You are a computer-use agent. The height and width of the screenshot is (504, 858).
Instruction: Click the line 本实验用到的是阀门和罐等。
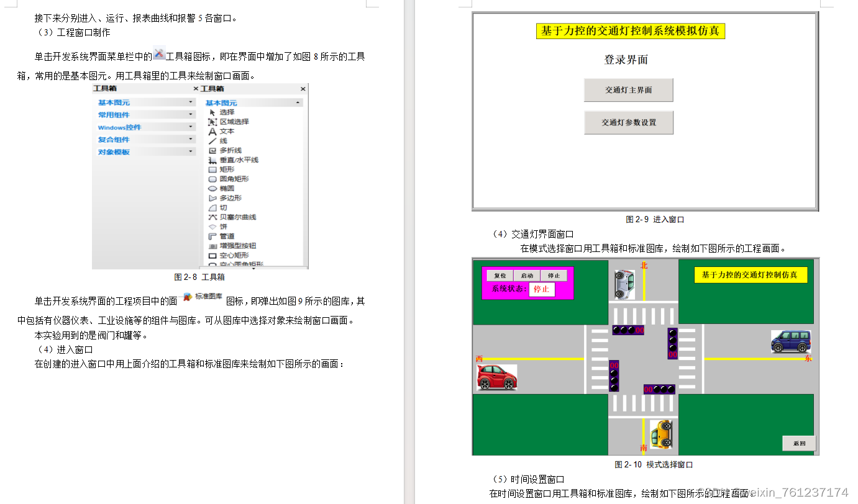91,335
